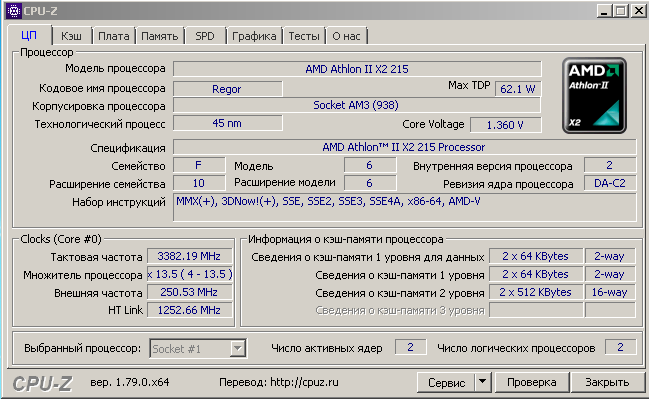The image size is (649, 399).
Task: Click the Перевод: http://cpuz.ru text
Action: pos(279,382)
